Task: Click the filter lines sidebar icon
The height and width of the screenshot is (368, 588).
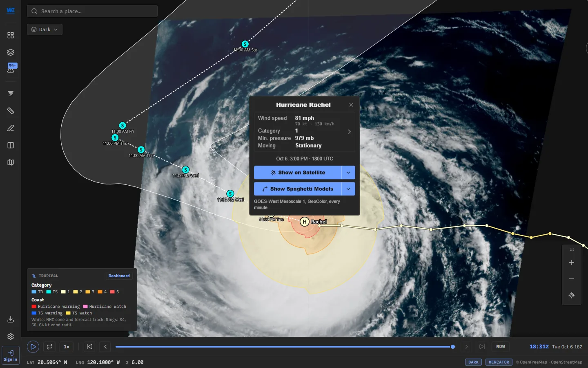Action: pyautogui.click(x=11, y=94)
